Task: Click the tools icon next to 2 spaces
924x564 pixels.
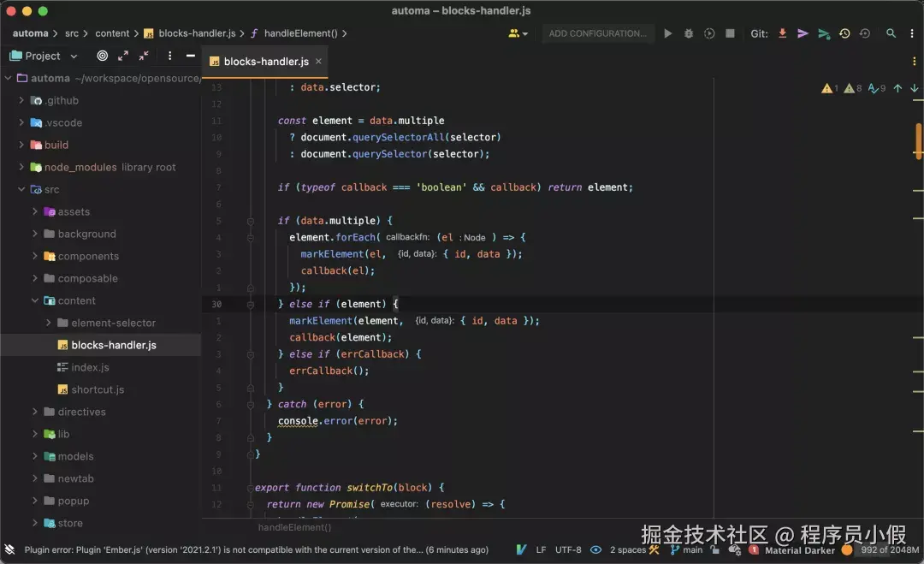Action: click(654, 549)
